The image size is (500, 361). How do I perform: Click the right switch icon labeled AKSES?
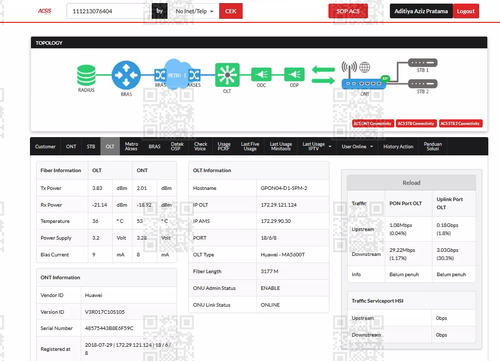pos(194,75)
